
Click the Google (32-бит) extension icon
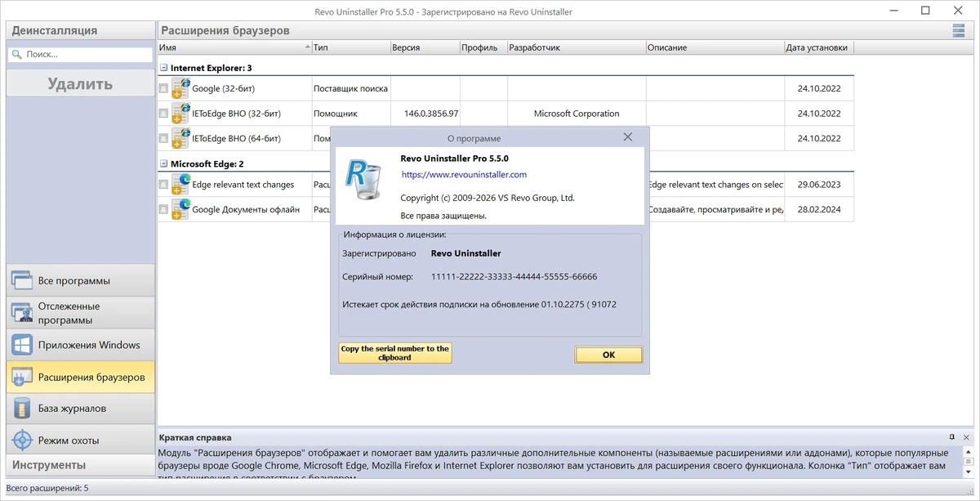tap(180, 88)
